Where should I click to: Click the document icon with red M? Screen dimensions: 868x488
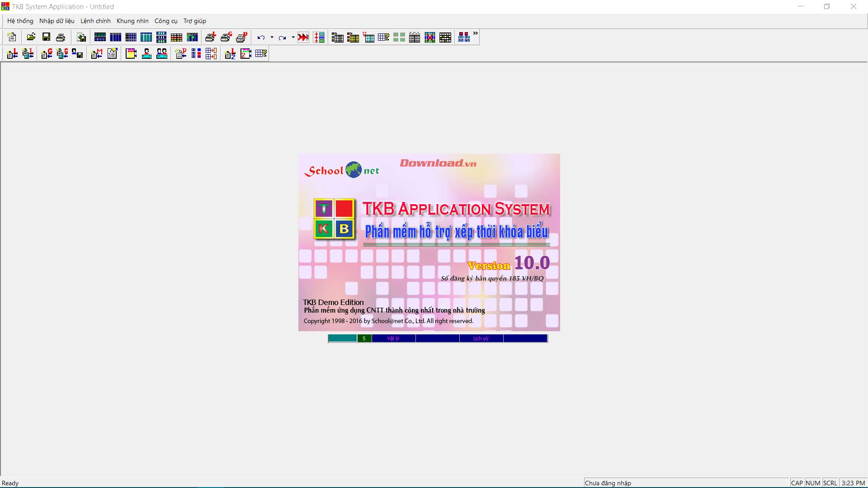point(97,54)
